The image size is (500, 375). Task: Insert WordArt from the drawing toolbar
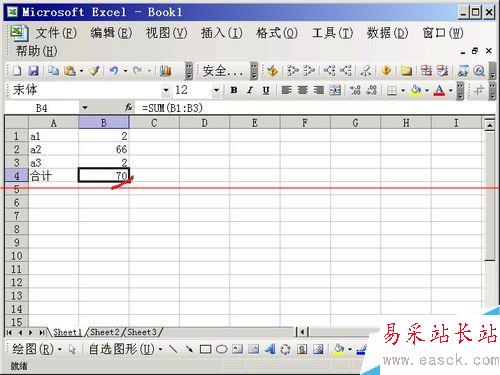[270, 349]
